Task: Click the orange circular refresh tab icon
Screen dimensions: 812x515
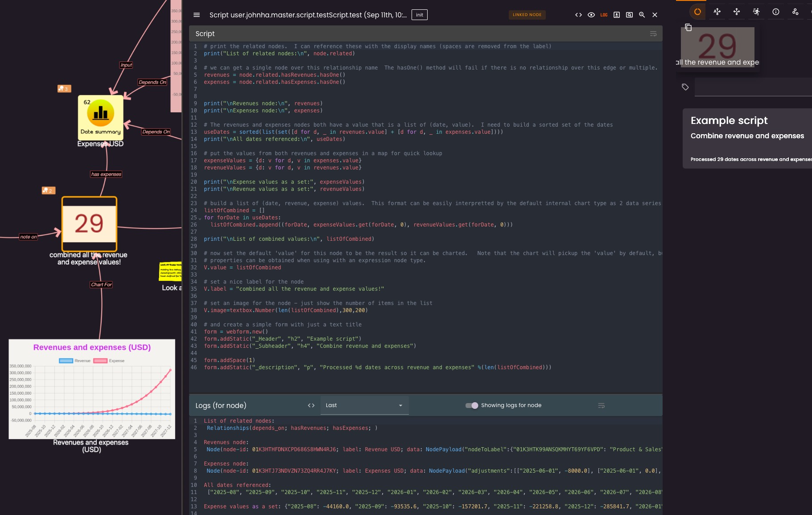Action: (x=697, y=12)
